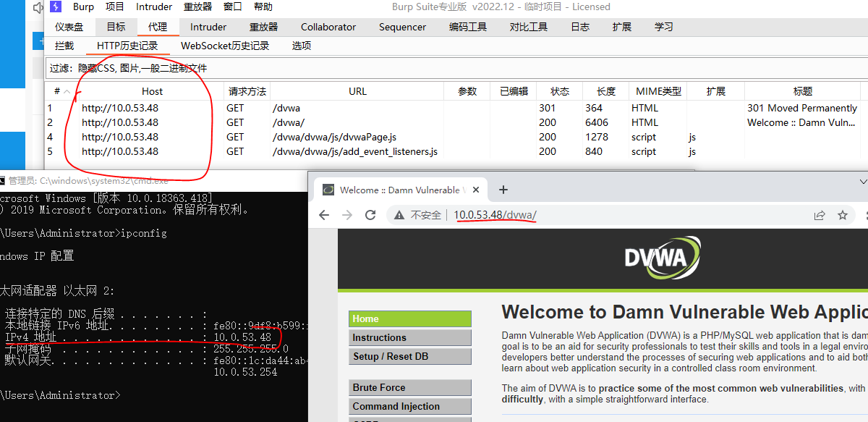Click the Burp Suite lightning logo icon
The height and width of the screenshot is (422, 868).
56,7
